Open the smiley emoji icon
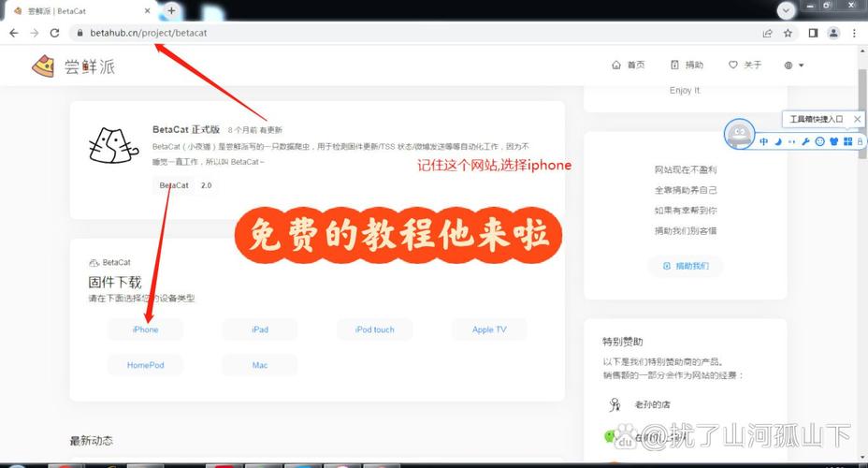Image resolution: width=868 pixels, height=468 pixels. [x=820, y=141]
